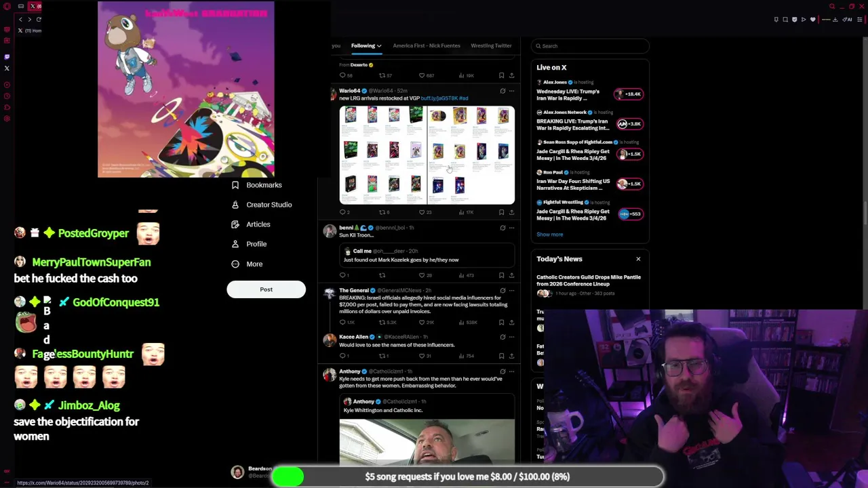This screenshot has width=868, height=488.
Task: Open the Anthony post video thumbnail
Action: click(x=427, y=441)
